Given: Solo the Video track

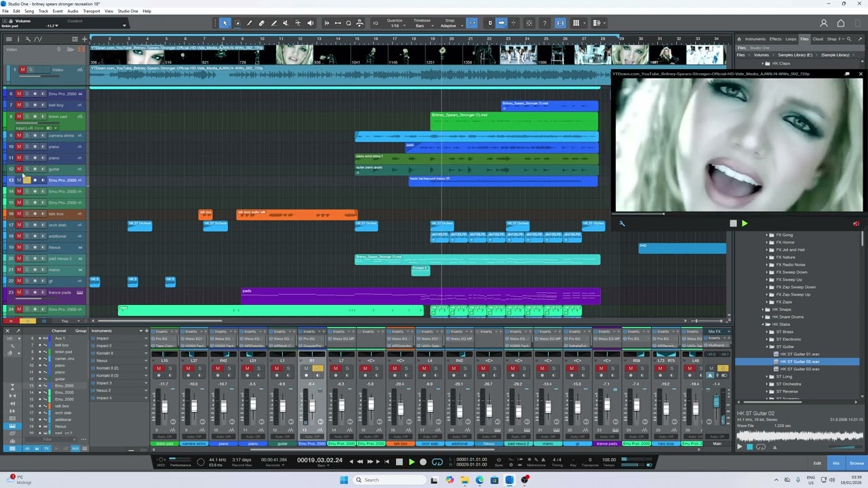Looking at the screenshot, I should [29, 69].
